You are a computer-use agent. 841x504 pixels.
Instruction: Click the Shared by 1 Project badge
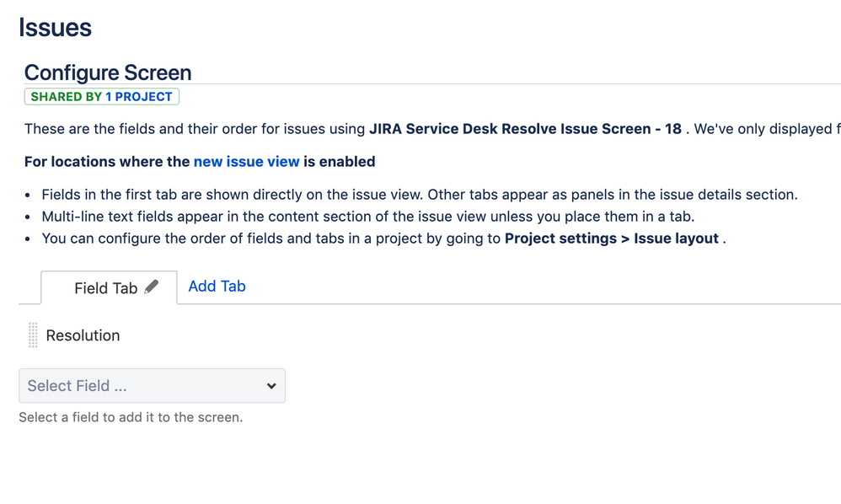101,97
